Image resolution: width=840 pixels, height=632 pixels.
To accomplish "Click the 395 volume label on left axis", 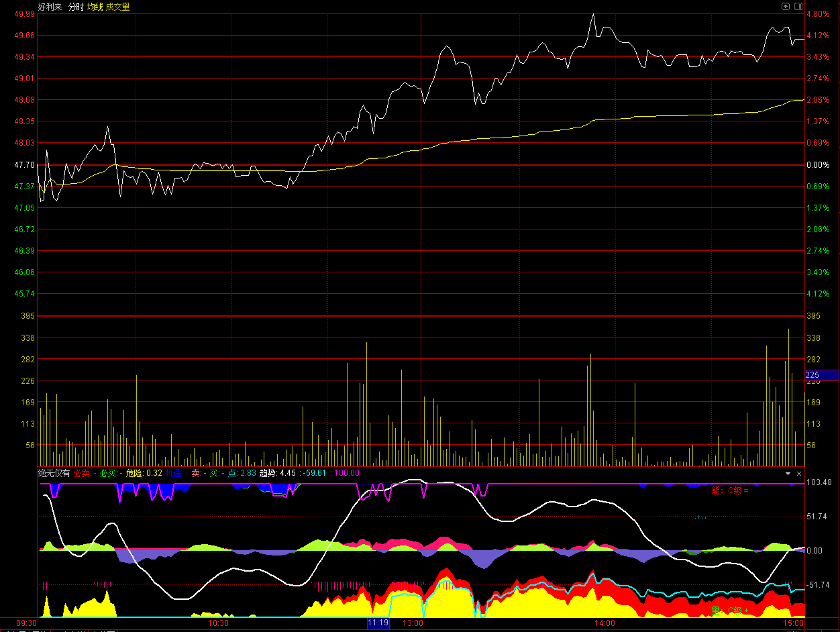I will [x=28, y=315].
